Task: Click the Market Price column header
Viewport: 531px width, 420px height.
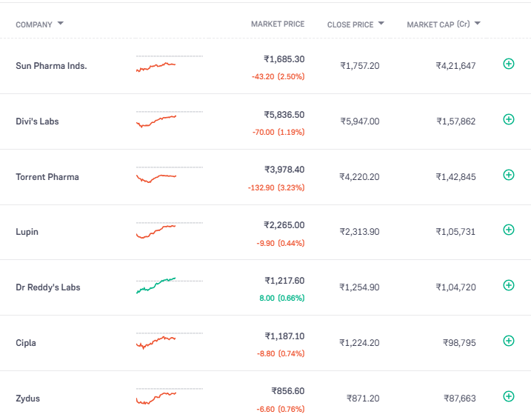Action: [277, 24]
